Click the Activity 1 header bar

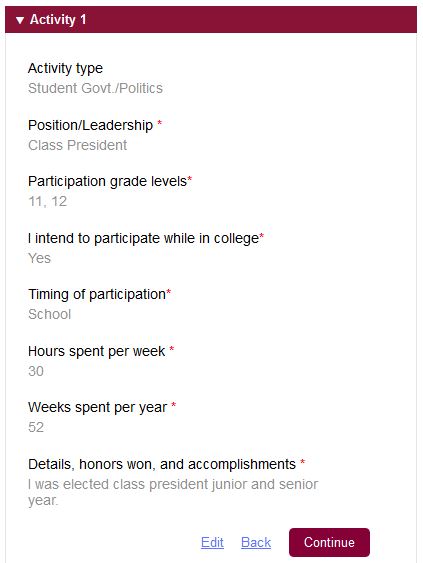(x=211, y=19)
